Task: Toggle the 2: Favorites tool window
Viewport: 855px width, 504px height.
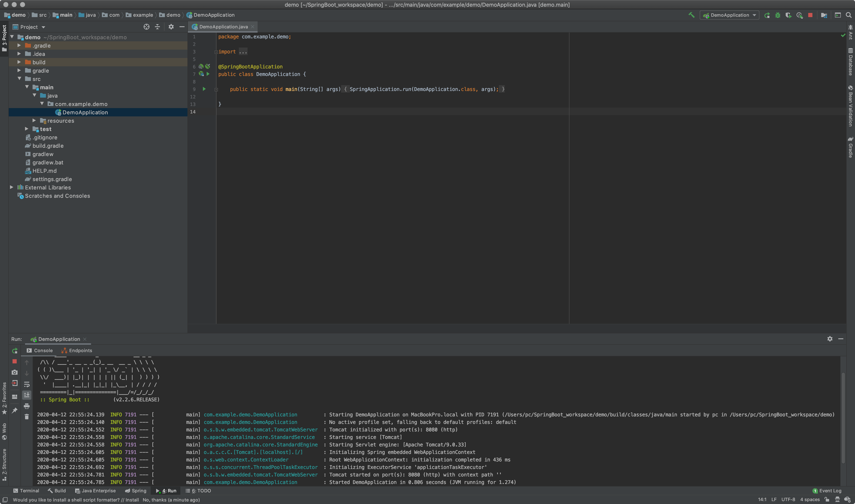Action: tap(4, 398)
